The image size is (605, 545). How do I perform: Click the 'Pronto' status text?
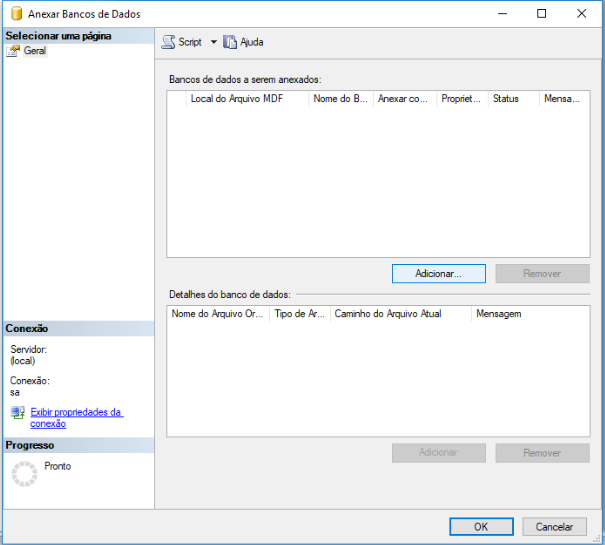(58, 466)
